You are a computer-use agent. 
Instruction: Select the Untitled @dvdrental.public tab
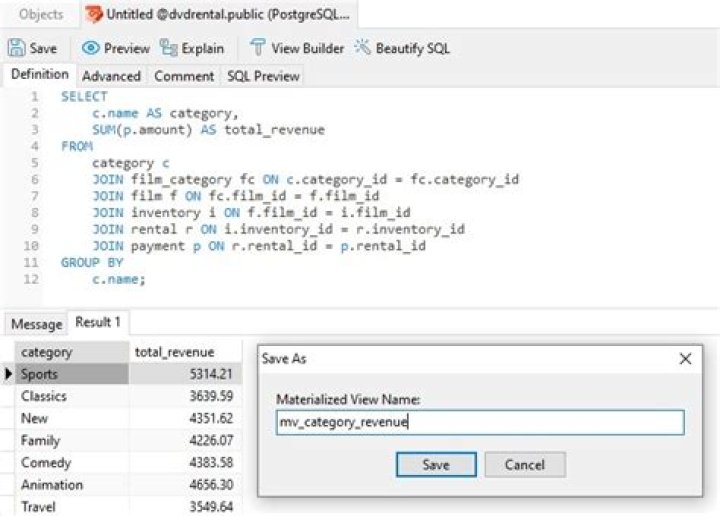click(x=219, y=14)
